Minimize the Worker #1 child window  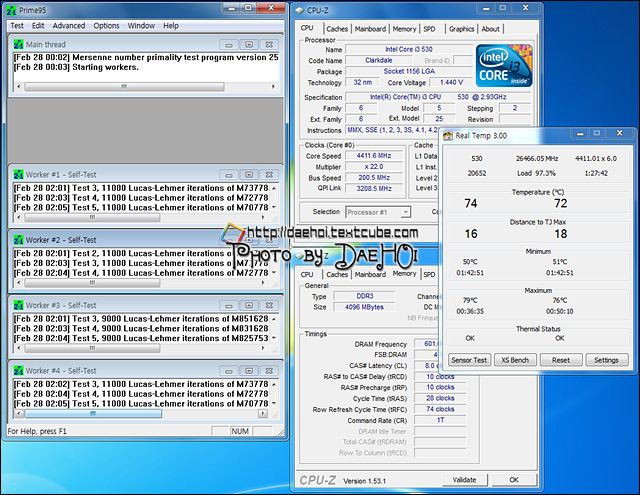point(229,175)
